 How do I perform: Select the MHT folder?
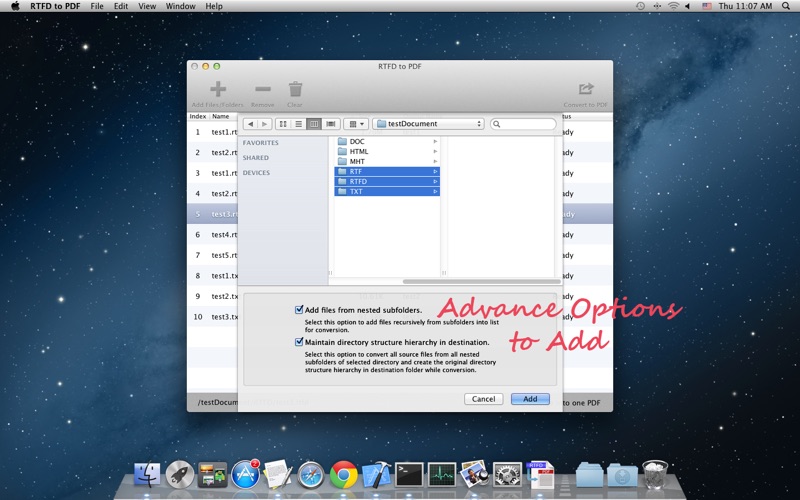click(387, 161)
